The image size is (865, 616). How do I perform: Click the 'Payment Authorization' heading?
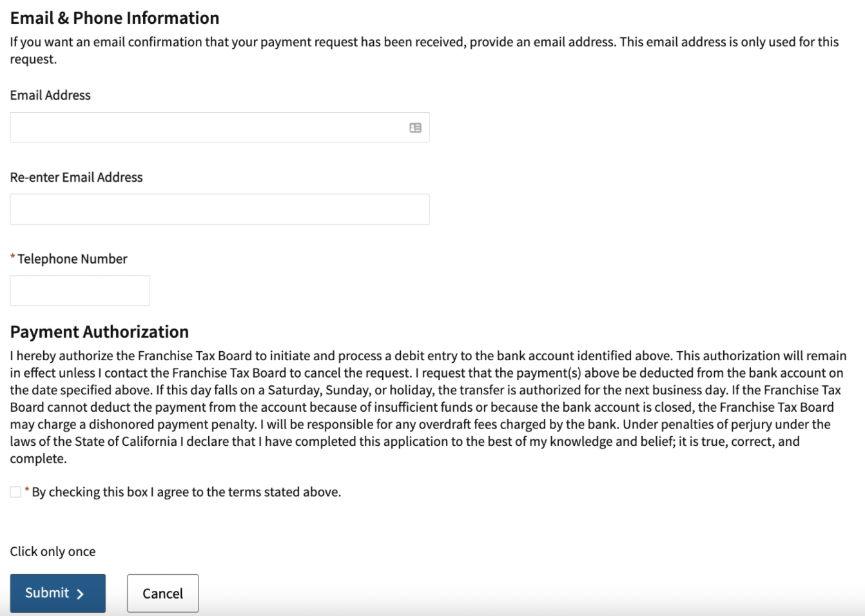coord(99,332)
